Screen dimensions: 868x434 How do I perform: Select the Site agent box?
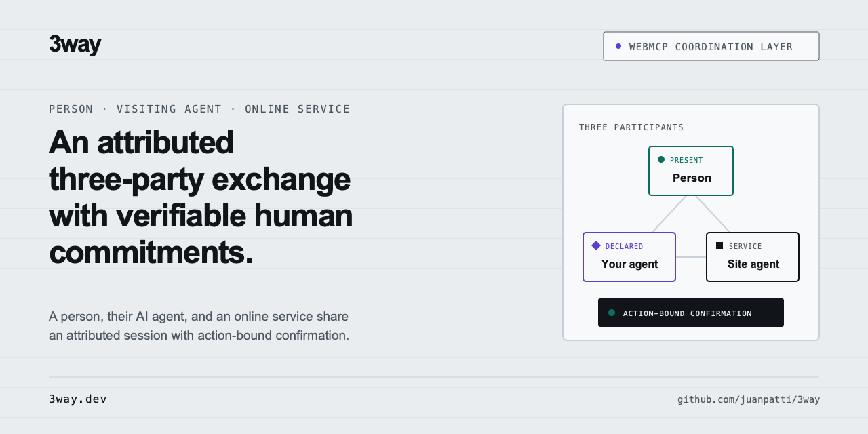753,257
